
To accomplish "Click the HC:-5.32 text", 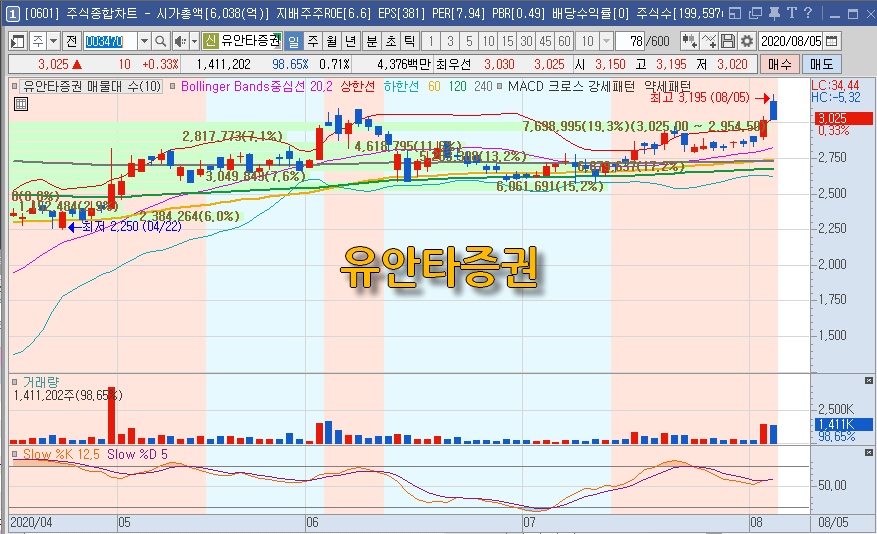I will pyautogui.click(x=836, y=97).
